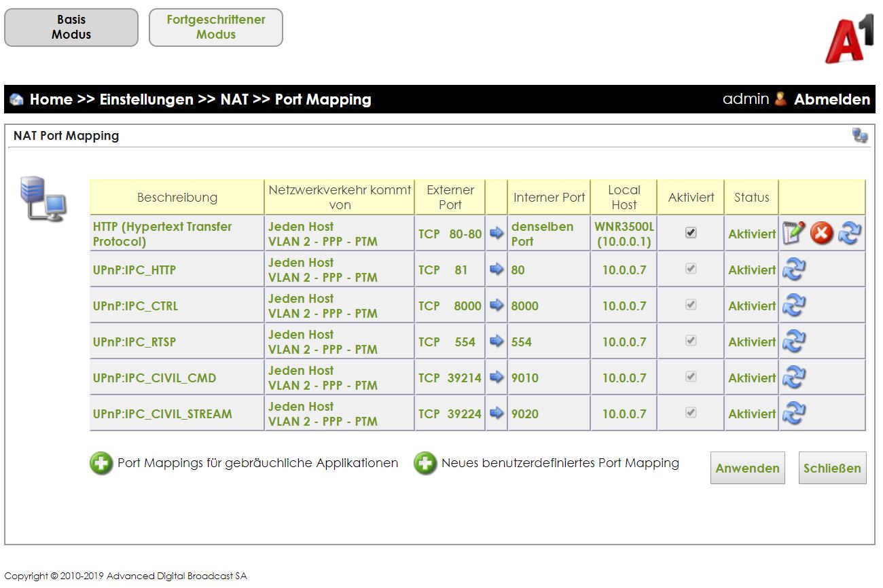The image size is (883, 588).
Task: Click the Anwenden button
Action: pos(748,468)
